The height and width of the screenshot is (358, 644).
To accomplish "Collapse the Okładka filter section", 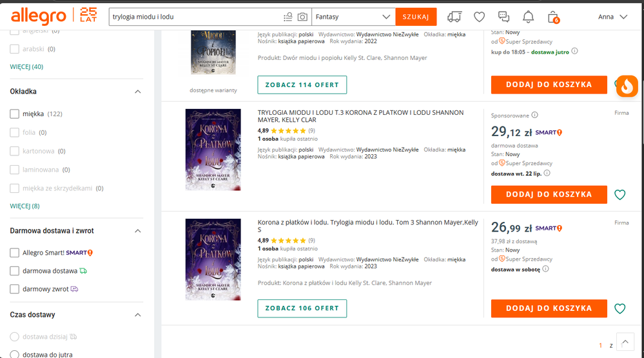I will [137, 92].
